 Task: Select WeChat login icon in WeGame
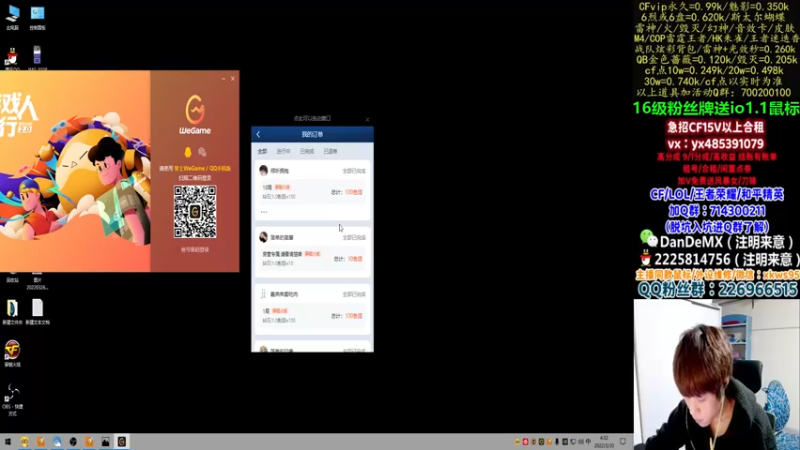point(202,152)
